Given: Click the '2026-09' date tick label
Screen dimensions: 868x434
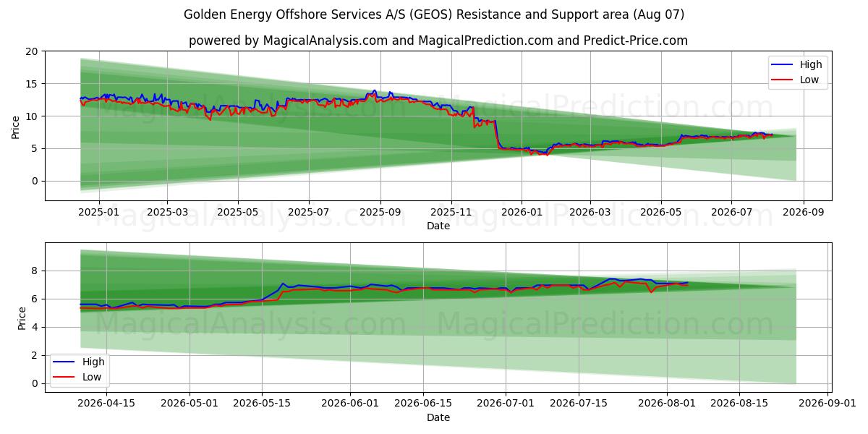Looking at the screenshot, I should [804, 212].
